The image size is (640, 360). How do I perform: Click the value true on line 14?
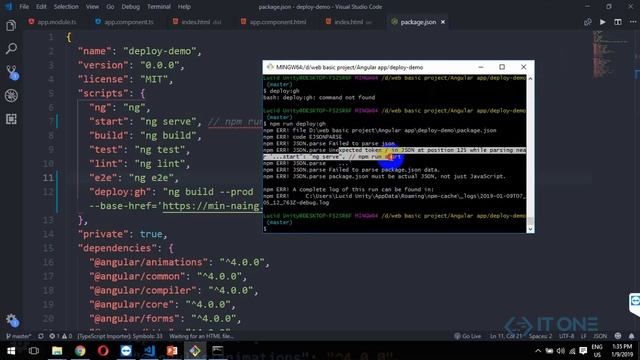151,234
